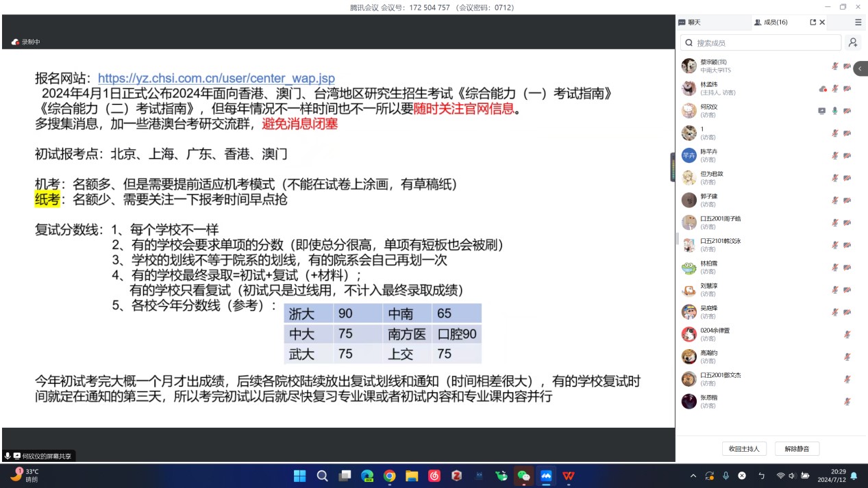Click the 搜索成员 search field

coord(760,42)
